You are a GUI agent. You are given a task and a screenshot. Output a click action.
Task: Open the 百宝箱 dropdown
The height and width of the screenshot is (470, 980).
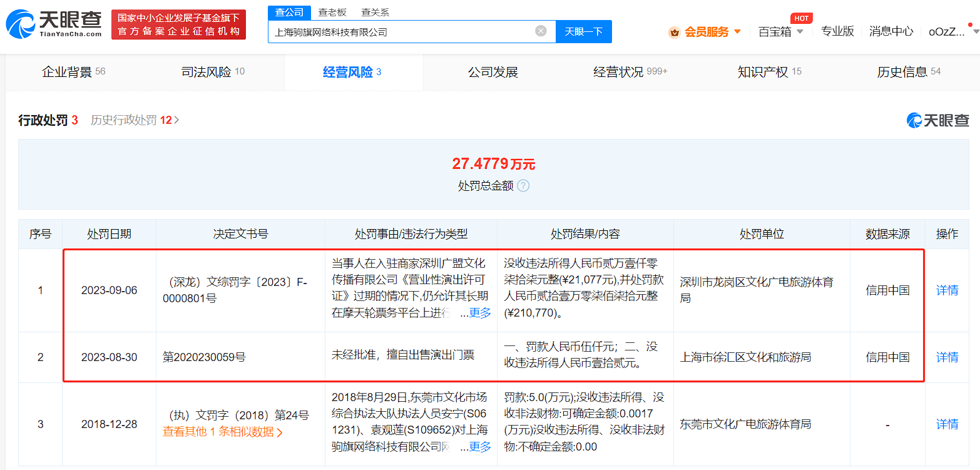[800, 32]
